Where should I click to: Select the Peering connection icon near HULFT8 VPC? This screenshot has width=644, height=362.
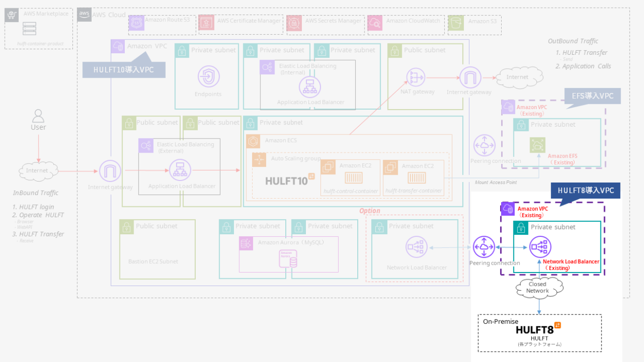coord(484,247)
